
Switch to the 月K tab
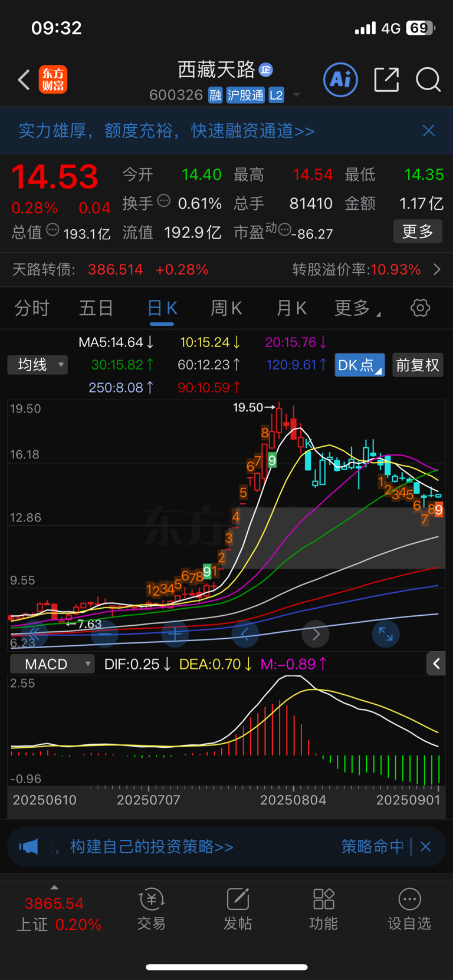click(291, 308)
